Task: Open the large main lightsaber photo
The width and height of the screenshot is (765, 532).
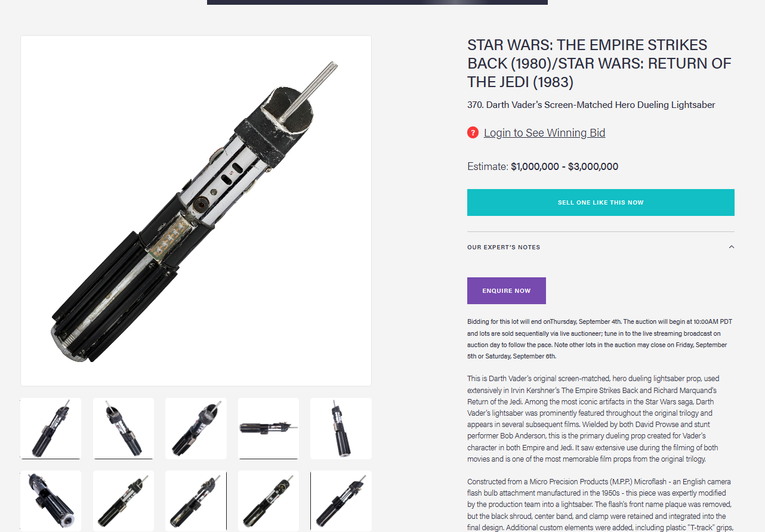Action: click(x=196, y=211)
